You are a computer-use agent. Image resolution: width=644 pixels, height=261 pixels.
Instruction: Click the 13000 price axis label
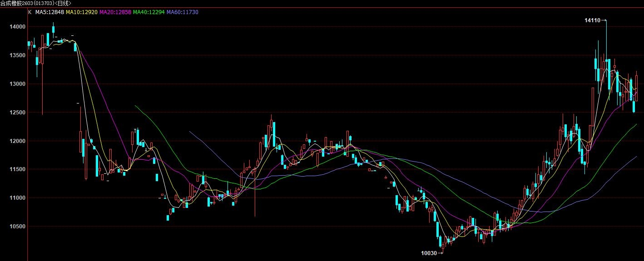17,84
